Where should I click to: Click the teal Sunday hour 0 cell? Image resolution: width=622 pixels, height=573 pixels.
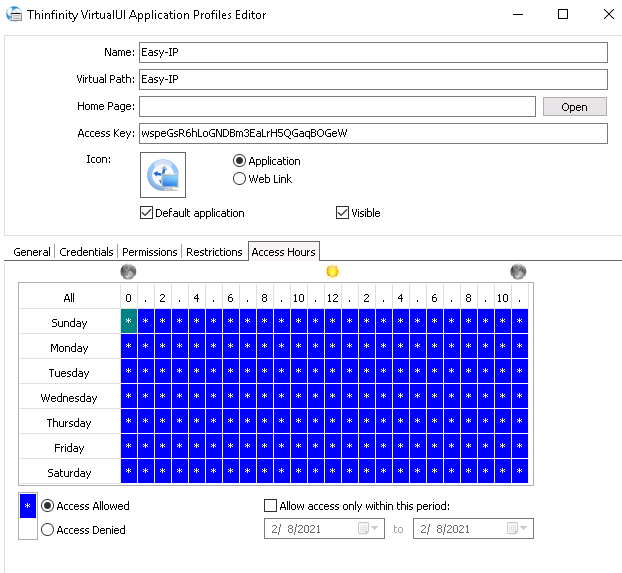coord(129,321)
